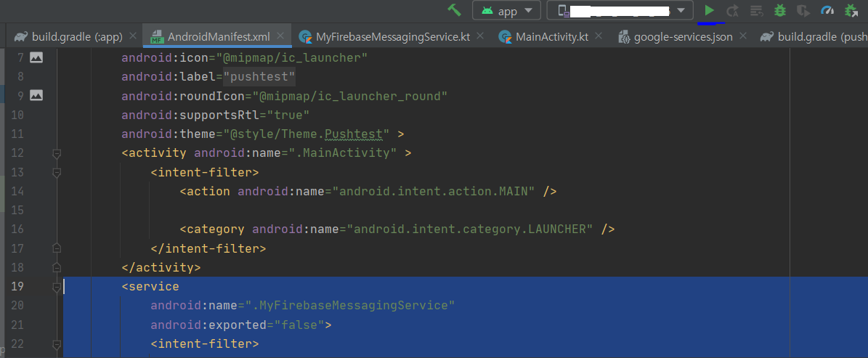The width and height of the screenshot is (868, 358).
Task: Select the AndroidManifest.xml tab
Action: point(219,37)
